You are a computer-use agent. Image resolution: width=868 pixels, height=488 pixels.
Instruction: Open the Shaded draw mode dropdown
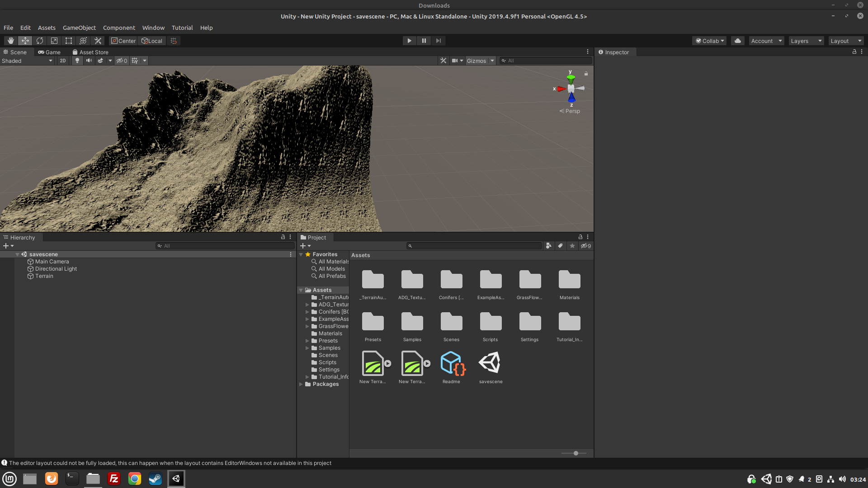pyautogui.click(x=27, y=61)
